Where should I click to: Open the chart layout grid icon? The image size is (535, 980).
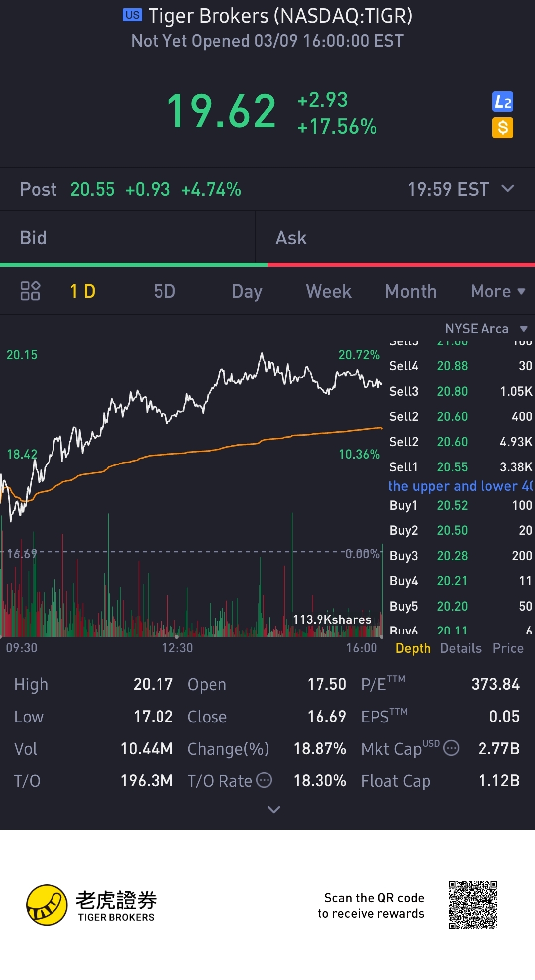[30, 291]
